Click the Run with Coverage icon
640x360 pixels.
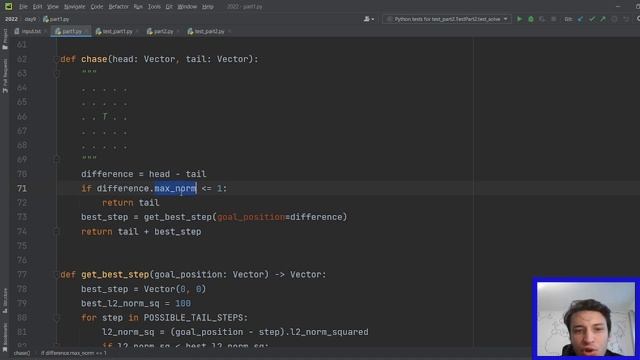[x=542, y=19]
